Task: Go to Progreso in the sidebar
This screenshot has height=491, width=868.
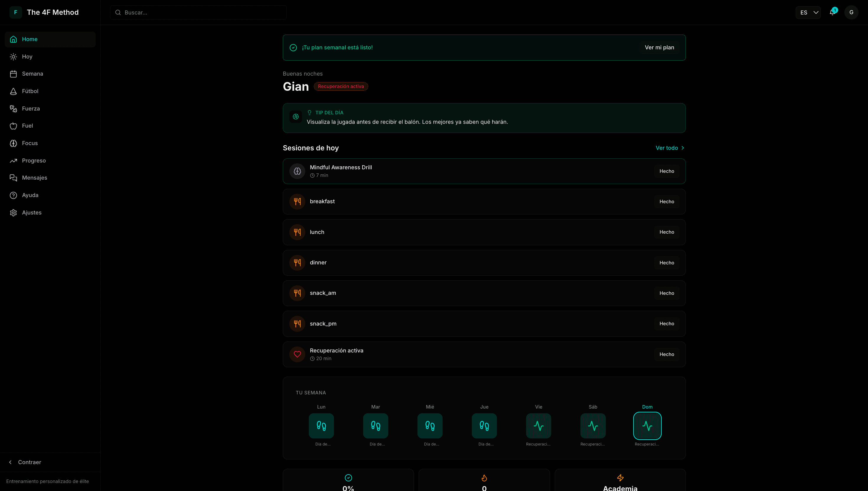Action: [x=34, y=160]
